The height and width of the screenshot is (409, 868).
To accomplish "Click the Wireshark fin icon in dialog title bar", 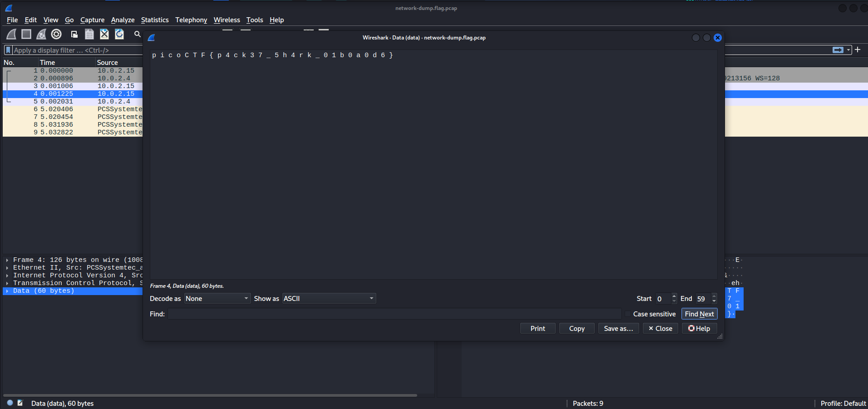I will coord(152,38).
